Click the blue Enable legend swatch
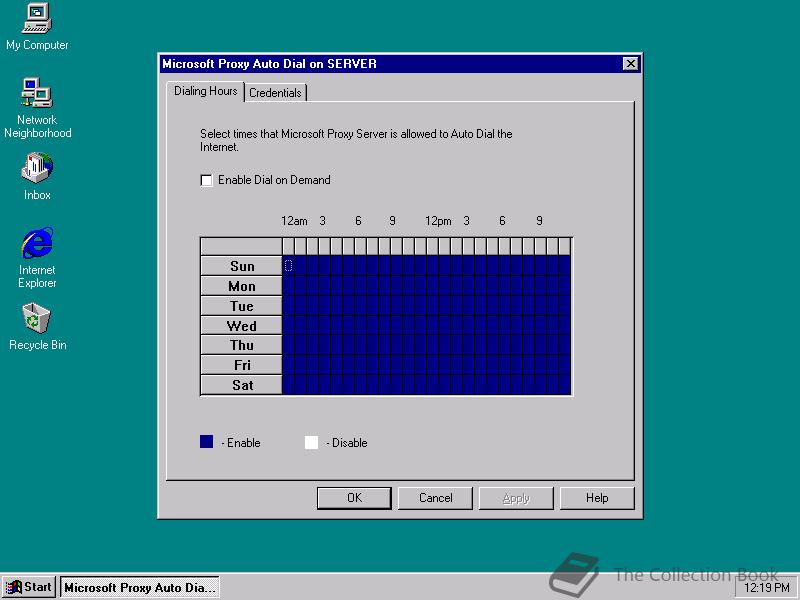The height and width of the screenshot is (600, 800). [x=207, y=442]
